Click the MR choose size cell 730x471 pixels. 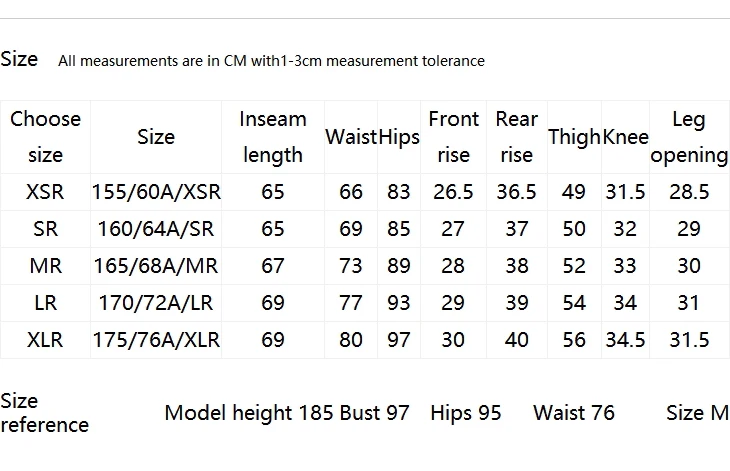(45, 266)
